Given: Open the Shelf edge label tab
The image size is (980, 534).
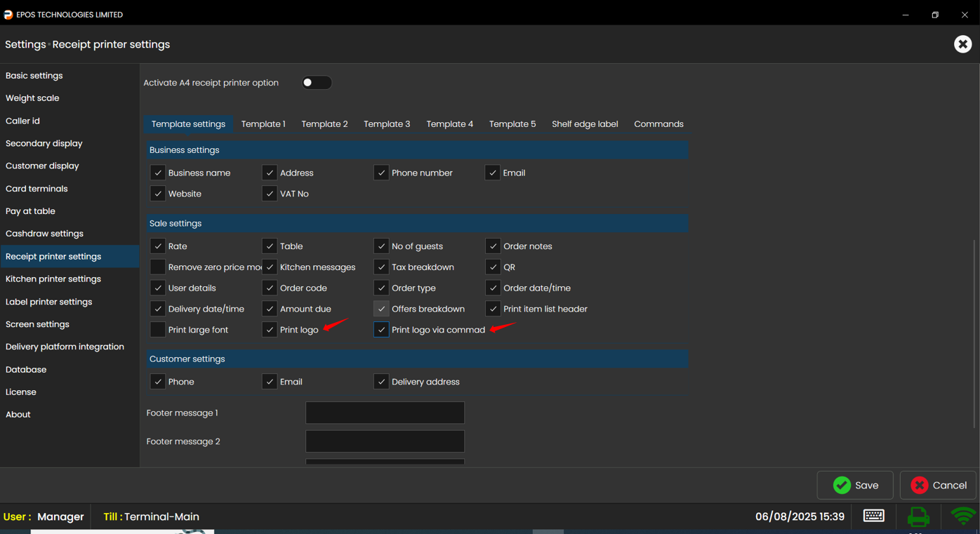Looking at the screenshot, I should 584,124.
